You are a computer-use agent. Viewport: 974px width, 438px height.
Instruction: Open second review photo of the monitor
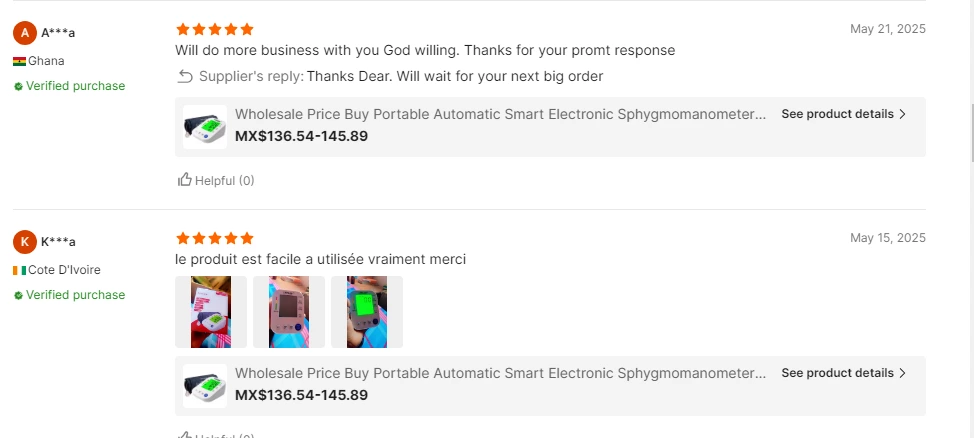coord(289,312)
